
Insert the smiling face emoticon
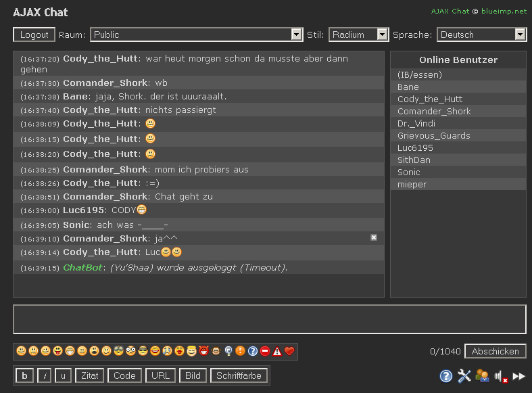[x=22, y=351]
